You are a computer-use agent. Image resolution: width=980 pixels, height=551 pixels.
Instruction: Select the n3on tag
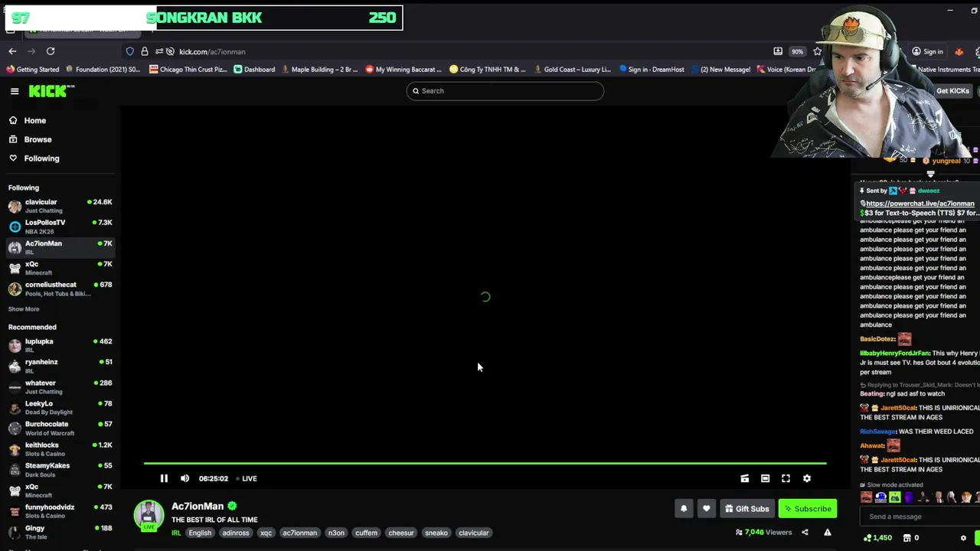[336, 533]
